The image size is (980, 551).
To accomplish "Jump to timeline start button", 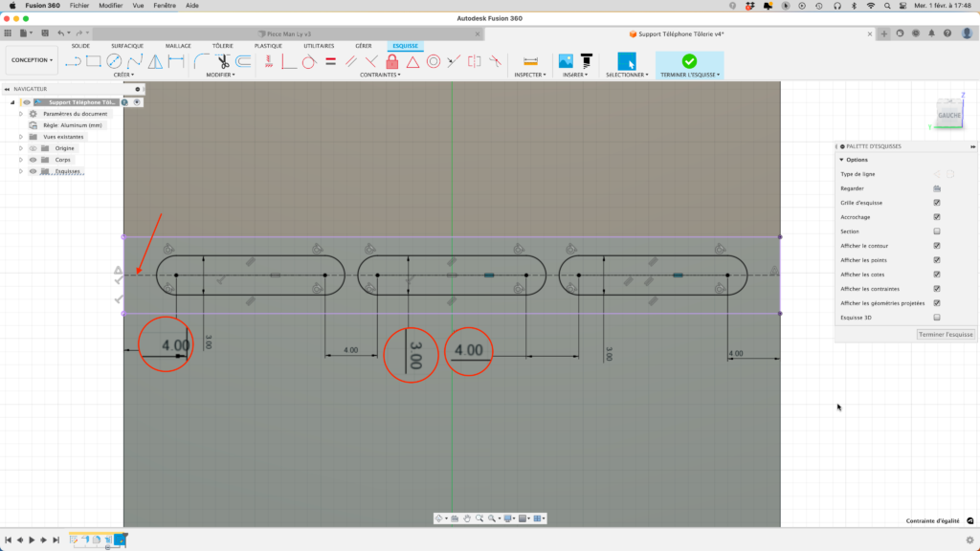I will (8, 540).
